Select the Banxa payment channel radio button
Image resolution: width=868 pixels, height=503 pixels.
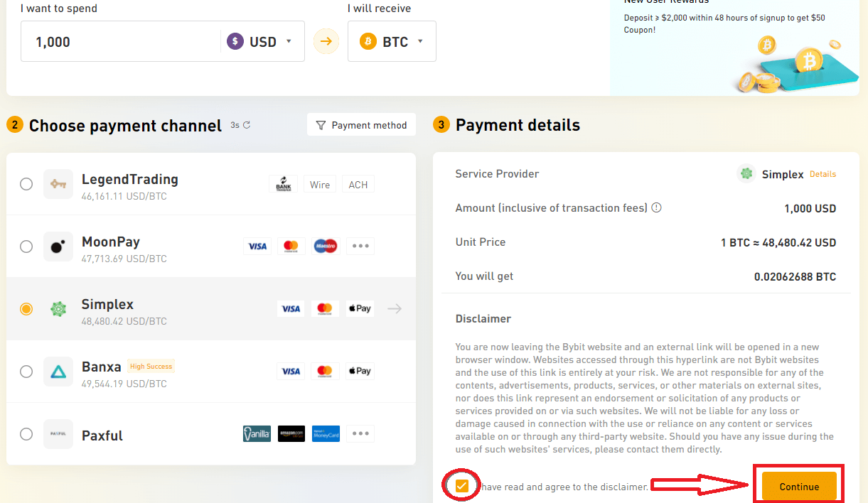click(26, 371)
